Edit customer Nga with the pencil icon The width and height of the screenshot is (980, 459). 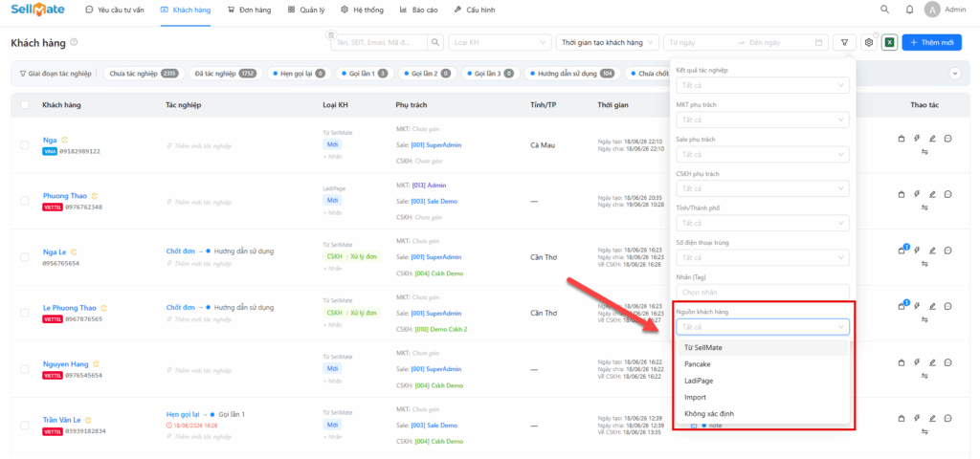coord(932,138)
